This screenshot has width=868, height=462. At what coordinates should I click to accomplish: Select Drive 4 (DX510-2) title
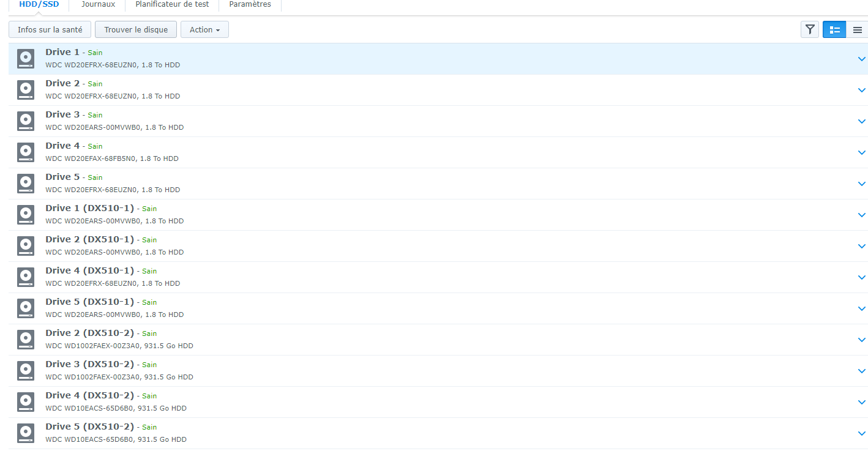click(89, 395)
